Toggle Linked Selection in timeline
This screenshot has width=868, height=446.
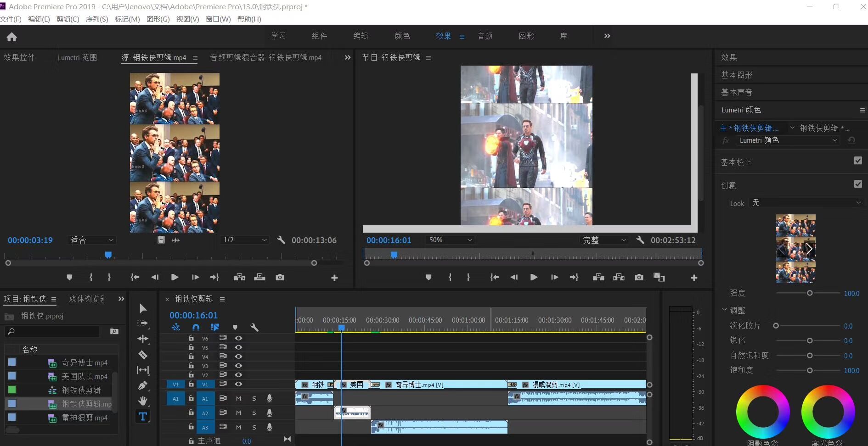[x=215, y=327]
